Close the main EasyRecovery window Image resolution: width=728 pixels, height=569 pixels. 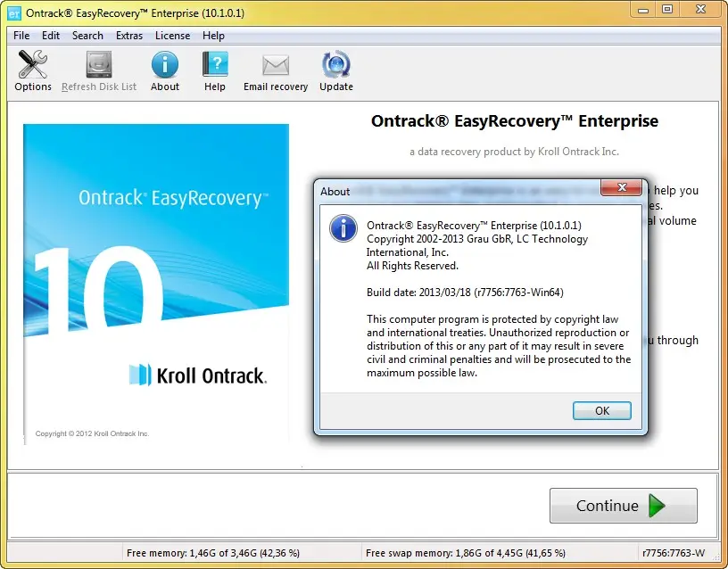701,10
